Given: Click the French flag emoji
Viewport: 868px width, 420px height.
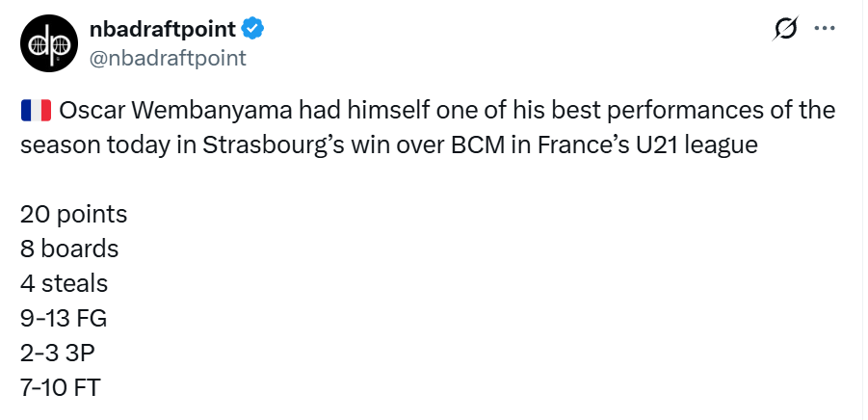Looking at the screenshot, I should (x=36, y=110).
